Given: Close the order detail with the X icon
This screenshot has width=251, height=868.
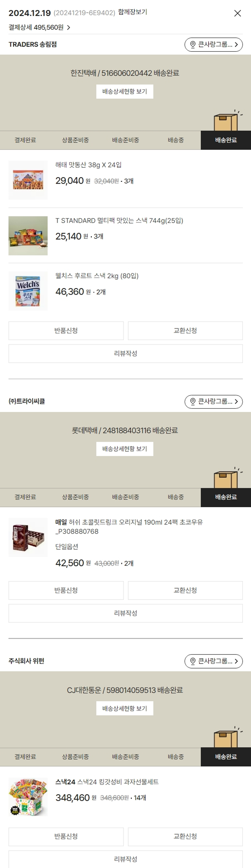Looking at the screenshot, I should 238,13.
